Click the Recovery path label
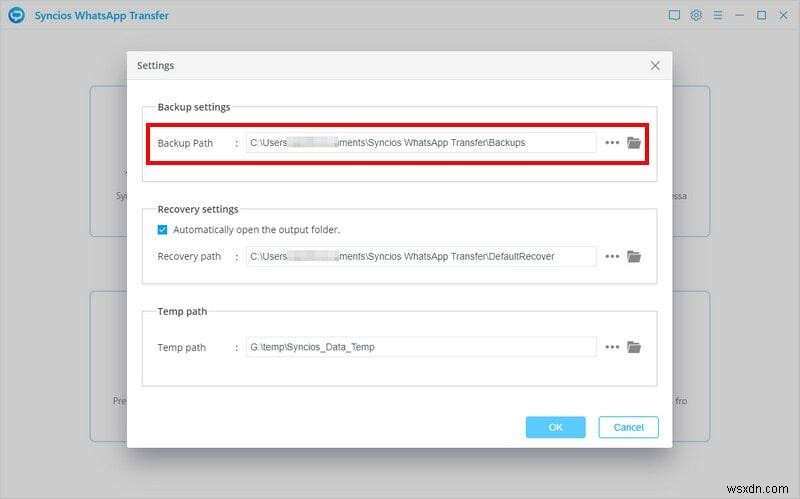The width and height of the screenshot is (800, 499). pyautogui.click(x=189, y=256)
